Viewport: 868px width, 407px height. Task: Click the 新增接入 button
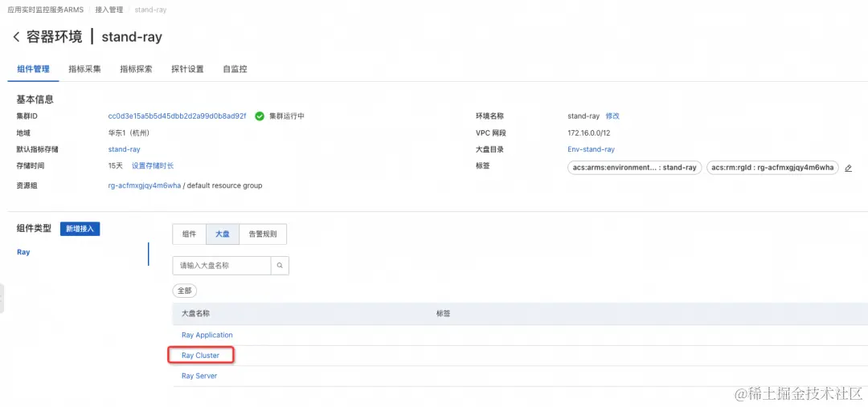click(80, 228)
